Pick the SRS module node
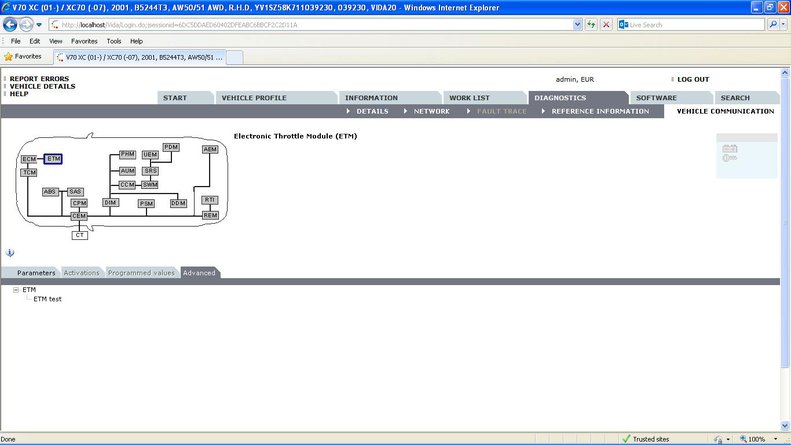 point(150,171)
